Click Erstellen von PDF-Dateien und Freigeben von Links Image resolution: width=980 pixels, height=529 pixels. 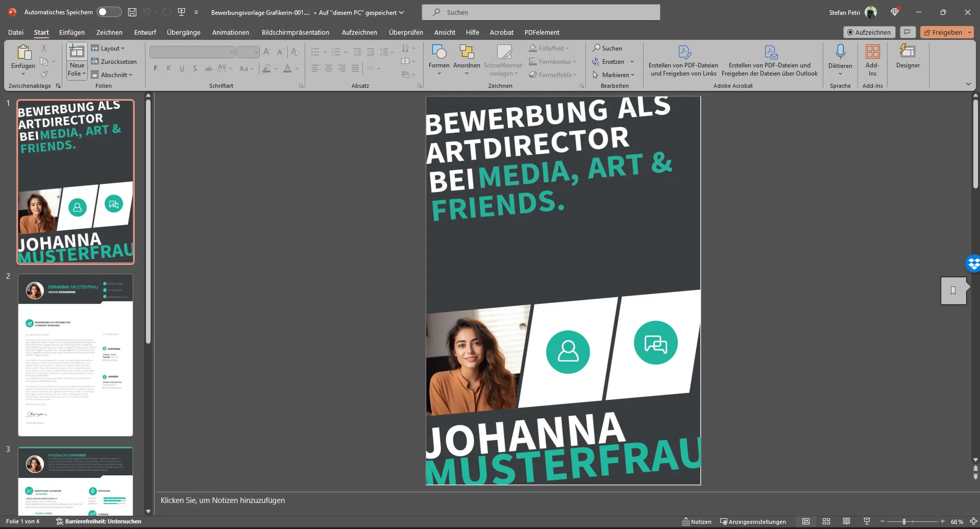pos(683,60)
